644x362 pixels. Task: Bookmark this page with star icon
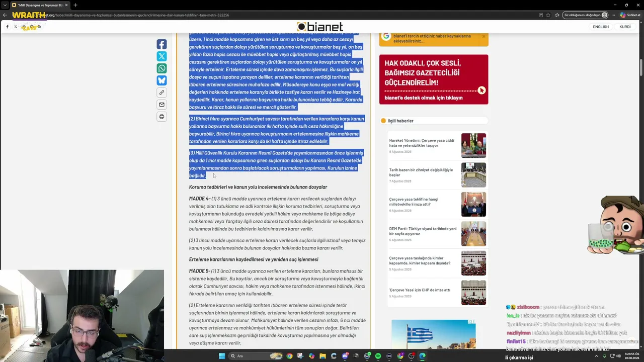click(548, 15)
